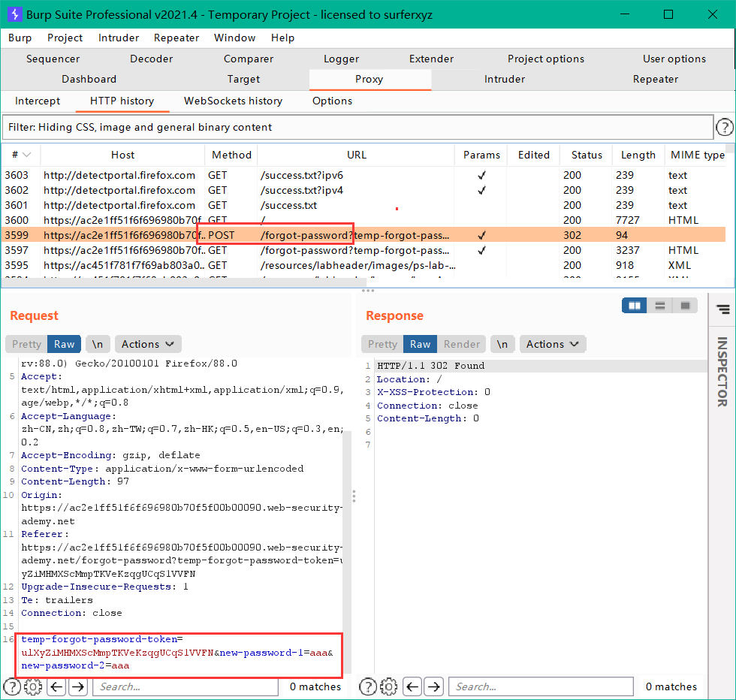This screenshot has height=700, width=736.
Task: Switch to Decoder tab
Action: tap(151, 59)
